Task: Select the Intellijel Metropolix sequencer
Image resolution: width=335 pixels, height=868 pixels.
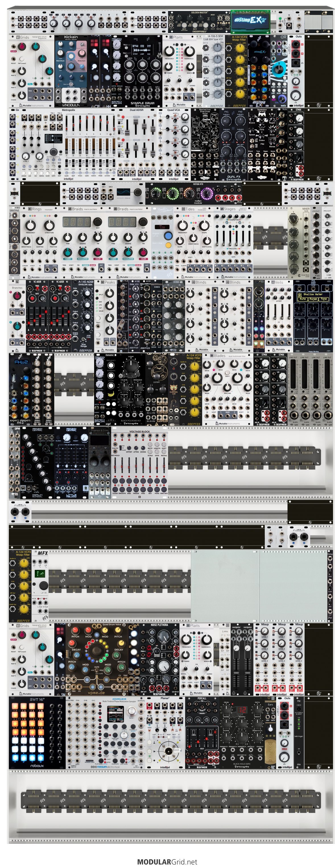Action: click(x=68, y=144)
